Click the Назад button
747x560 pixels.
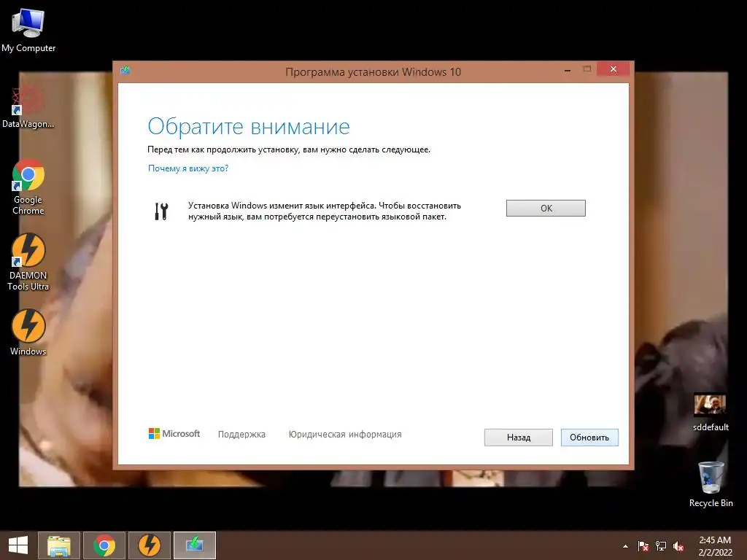[x=519, y=437]
